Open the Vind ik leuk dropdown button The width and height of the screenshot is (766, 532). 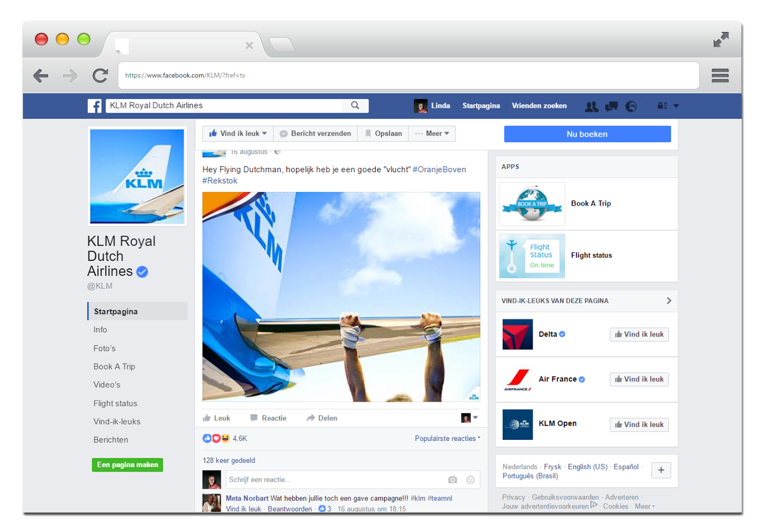(x=238, y=133)
